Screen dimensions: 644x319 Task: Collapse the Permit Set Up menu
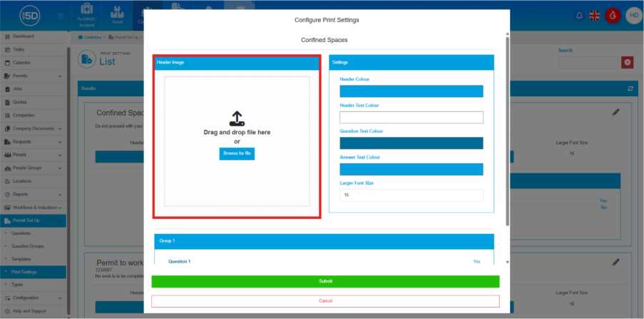pos(33,221)
